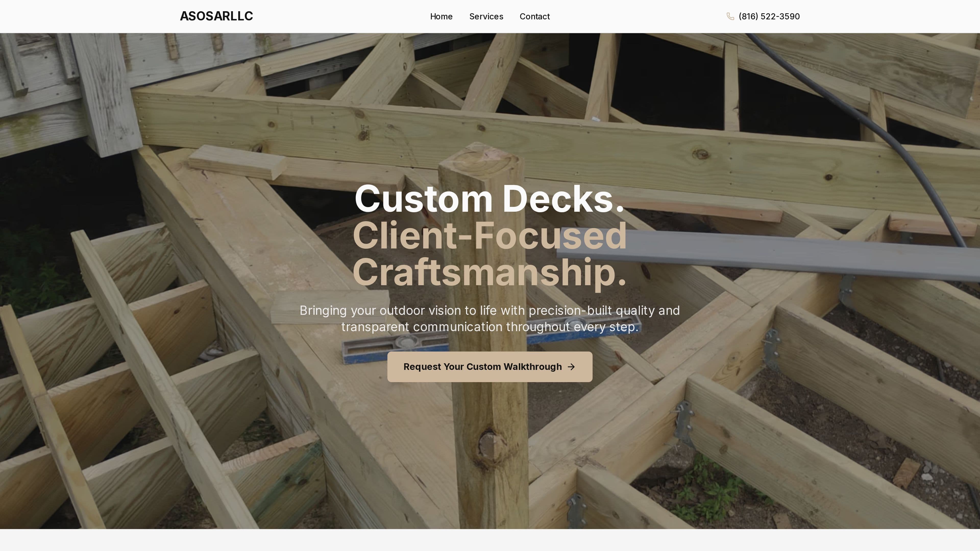The image size is (980, 551).
Task: Select the "Custom Decks." headline
Action: 489,199
